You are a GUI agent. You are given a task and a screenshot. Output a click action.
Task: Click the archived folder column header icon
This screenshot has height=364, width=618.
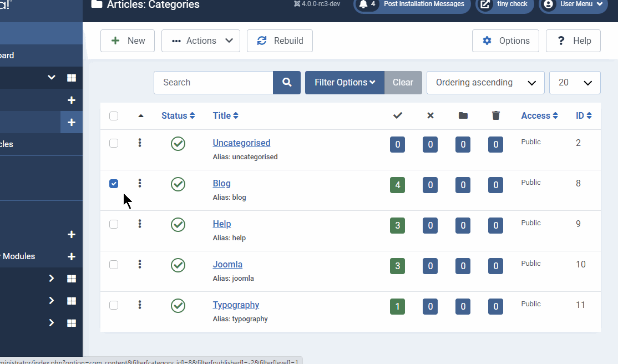pyautogui.click(x=463, y=115)
